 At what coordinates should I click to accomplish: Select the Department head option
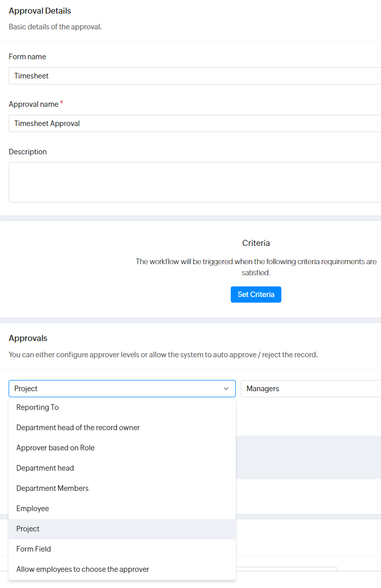45,468
